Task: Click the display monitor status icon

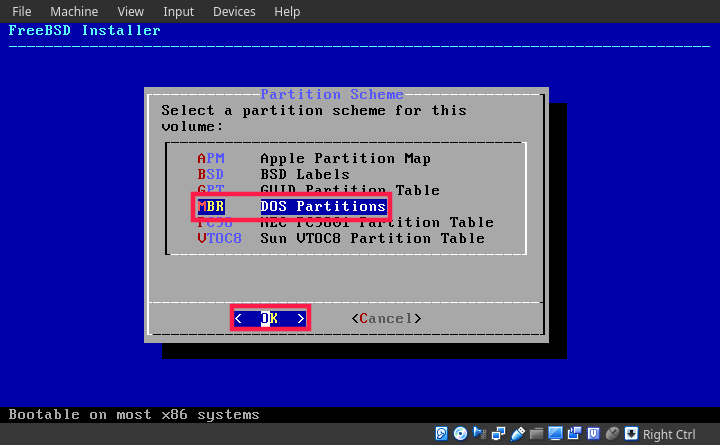Action: [x=555, y=434]
